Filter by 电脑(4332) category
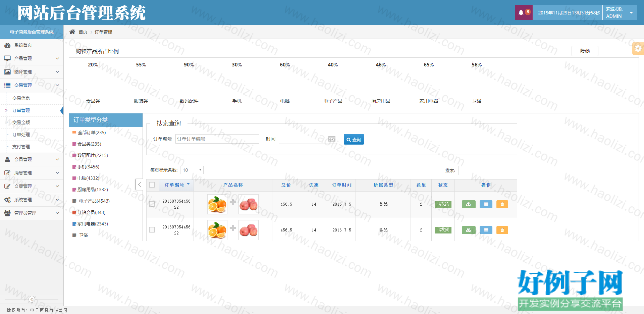 [x=88, y=178]
